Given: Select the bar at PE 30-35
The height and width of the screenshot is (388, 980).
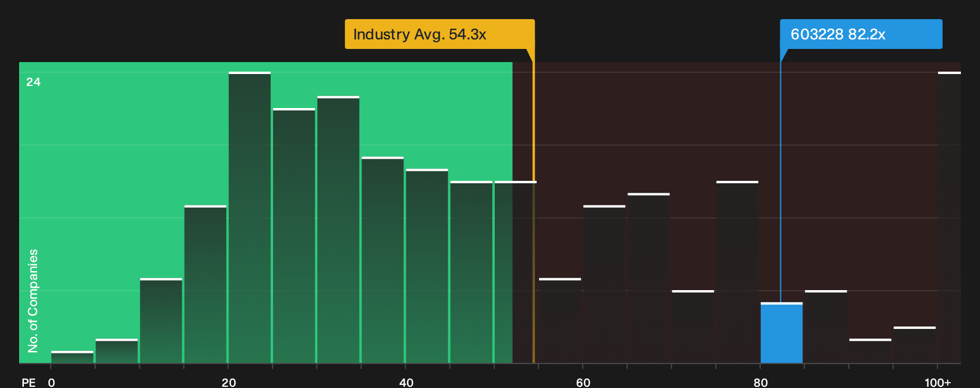Looking at the screenshot, I should [x=338, y=230].
